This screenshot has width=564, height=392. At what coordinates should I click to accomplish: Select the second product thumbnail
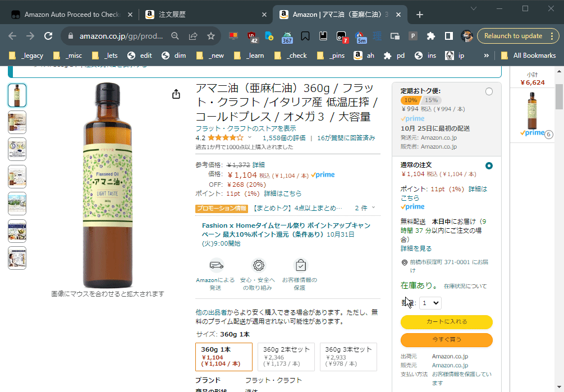(17, 122)
